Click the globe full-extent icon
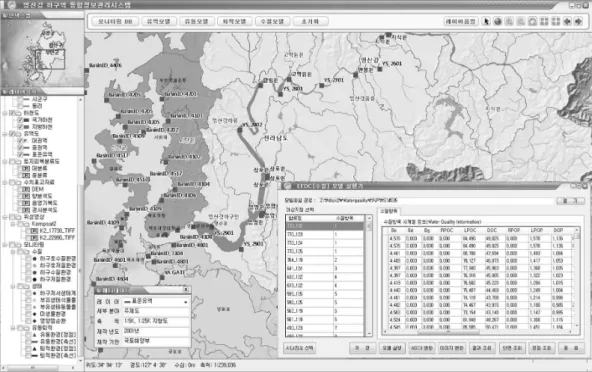This screenshot has width=592, height=372. (x=498, y=22)
